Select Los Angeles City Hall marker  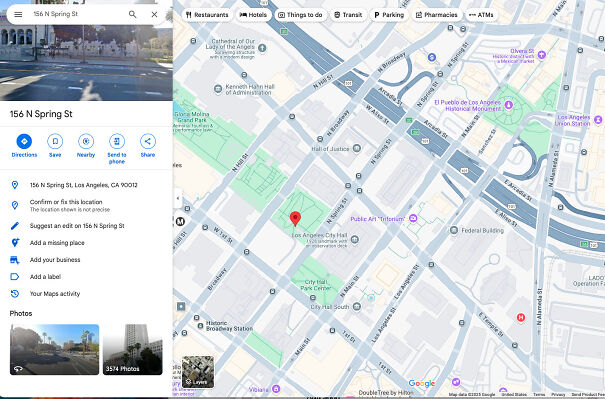[x=355, y=240]
